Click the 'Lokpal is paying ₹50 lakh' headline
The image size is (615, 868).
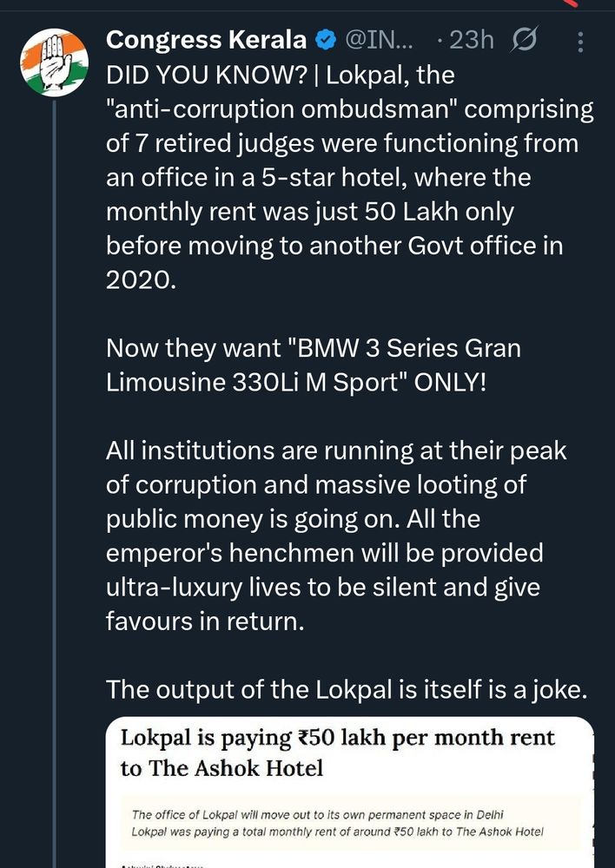coord(337,739)
